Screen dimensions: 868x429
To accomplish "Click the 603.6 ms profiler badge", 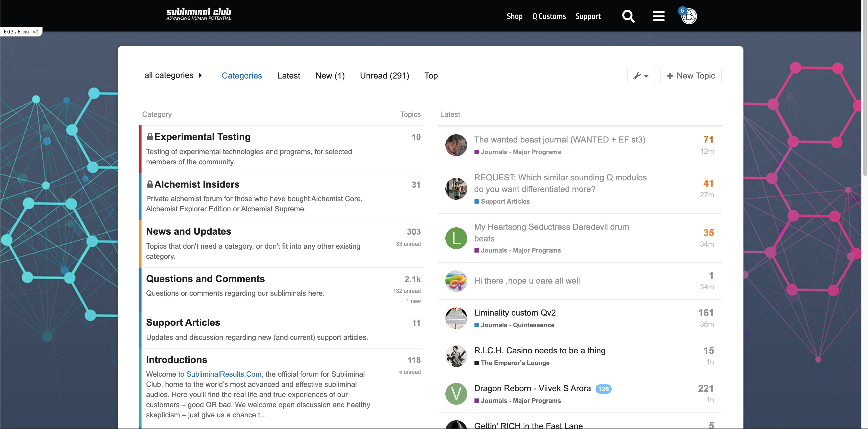I will (21, 32).
